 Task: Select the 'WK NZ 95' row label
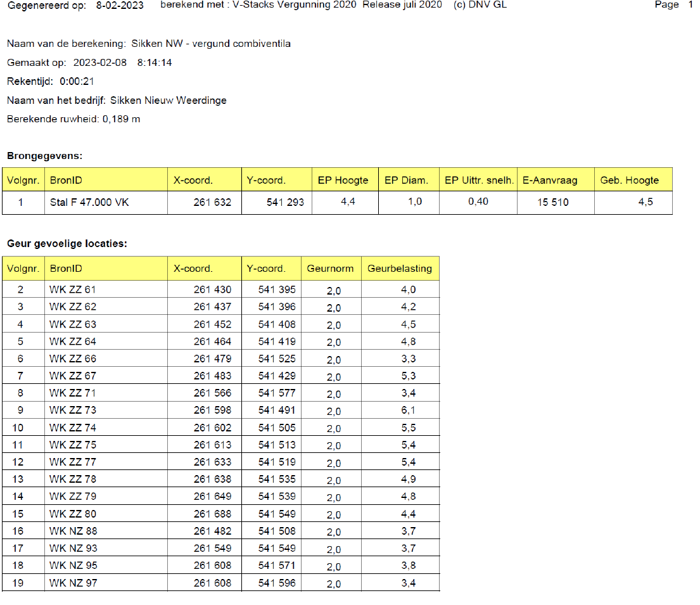coord(73,565)
